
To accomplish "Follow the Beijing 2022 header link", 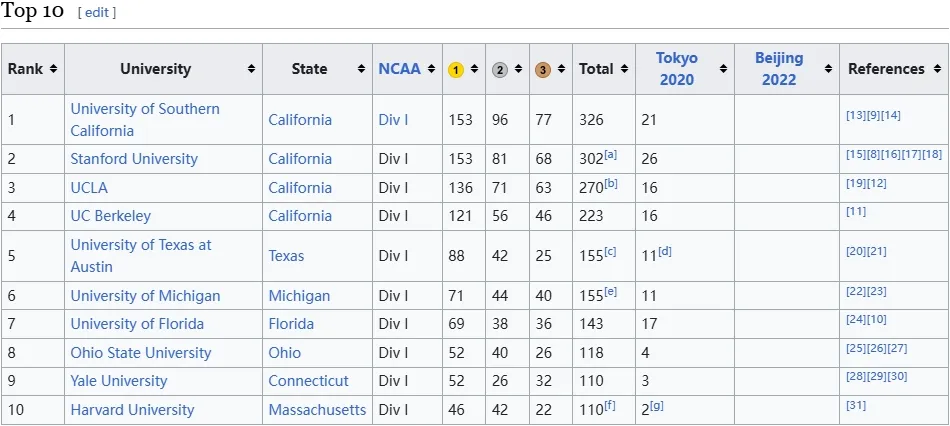I will coord(779,69).
